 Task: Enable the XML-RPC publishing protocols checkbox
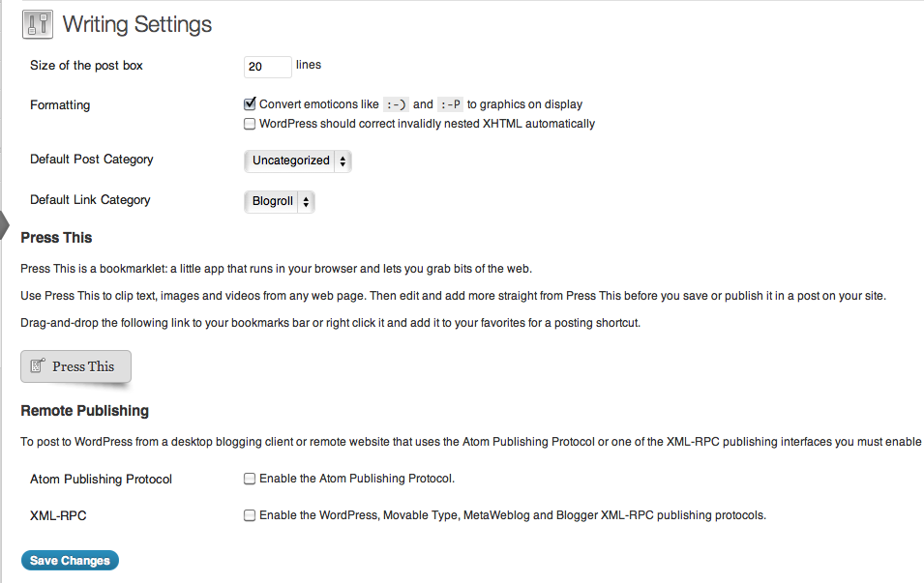tap(250, 515)
